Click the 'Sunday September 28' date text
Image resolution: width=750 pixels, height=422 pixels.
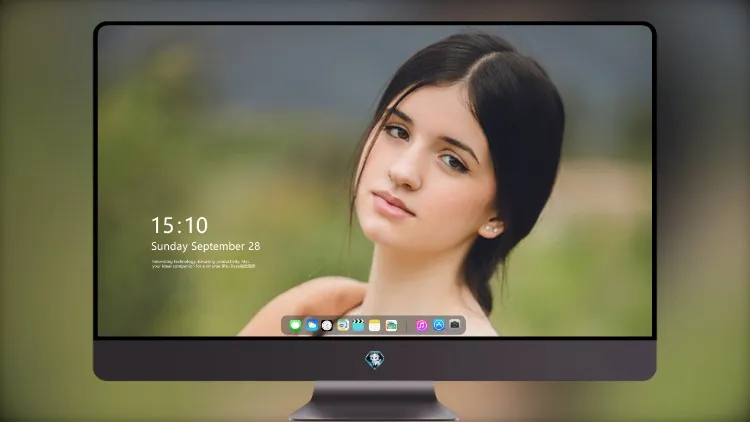(x=206, y=246)
